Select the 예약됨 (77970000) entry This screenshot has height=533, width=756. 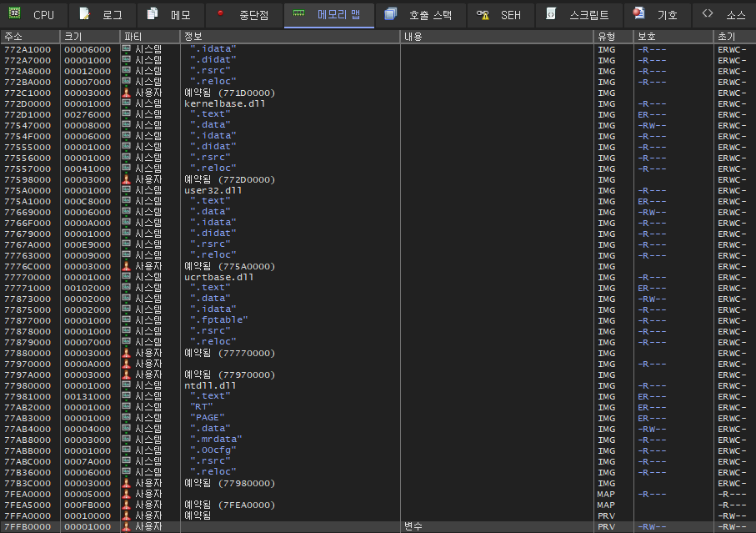pos(229,375)
